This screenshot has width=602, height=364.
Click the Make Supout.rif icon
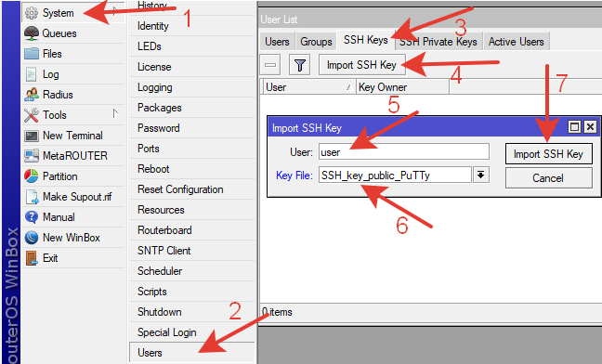(x=32, y=197)
